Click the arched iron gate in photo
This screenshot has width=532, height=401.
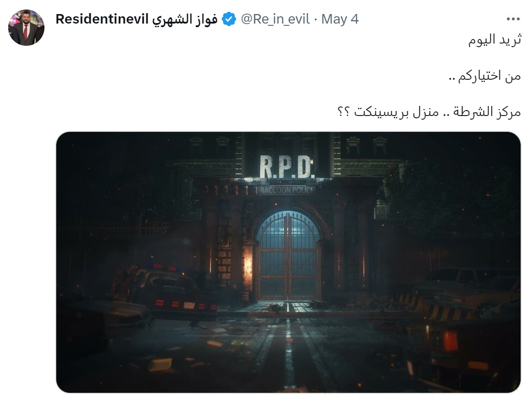pyautogui.click(x=288, y=256)
